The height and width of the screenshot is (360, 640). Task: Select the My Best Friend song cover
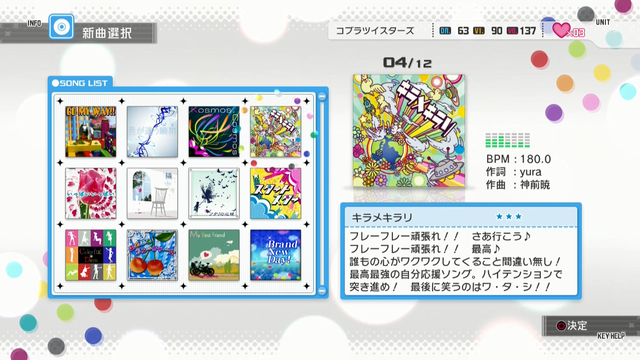coord(214,255)
